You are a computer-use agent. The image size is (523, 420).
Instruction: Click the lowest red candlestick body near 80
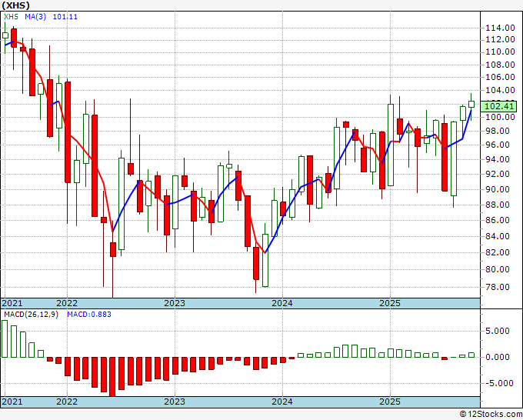pos(256,263)
